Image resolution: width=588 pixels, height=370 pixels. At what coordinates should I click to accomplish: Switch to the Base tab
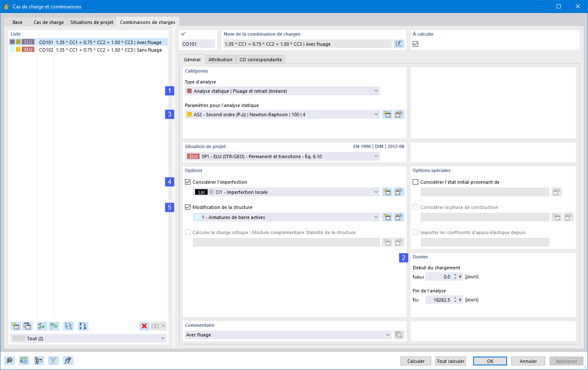18,22
